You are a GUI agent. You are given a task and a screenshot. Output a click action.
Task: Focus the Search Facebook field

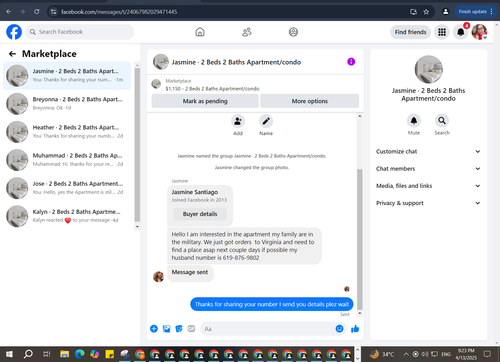(80, 32)
